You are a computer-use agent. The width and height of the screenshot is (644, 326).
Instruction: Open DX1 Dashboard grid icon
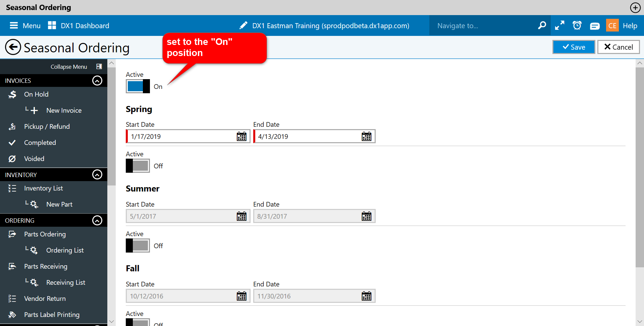52,25
